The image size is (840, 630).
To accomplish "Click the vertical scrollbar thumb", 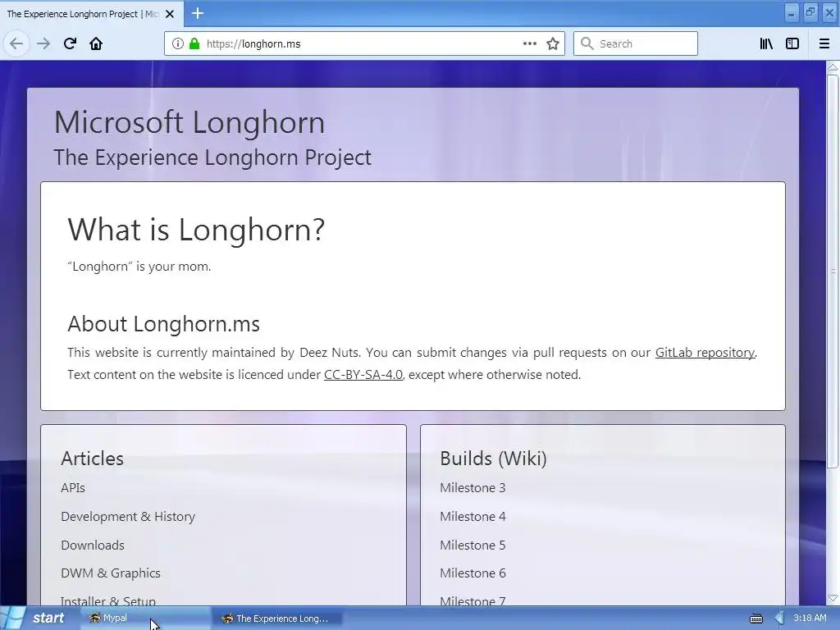I will tap(833, 271).
